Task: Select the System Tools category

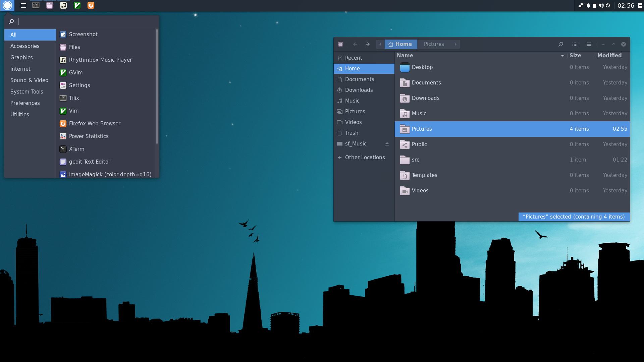Action: click(26, 92)
